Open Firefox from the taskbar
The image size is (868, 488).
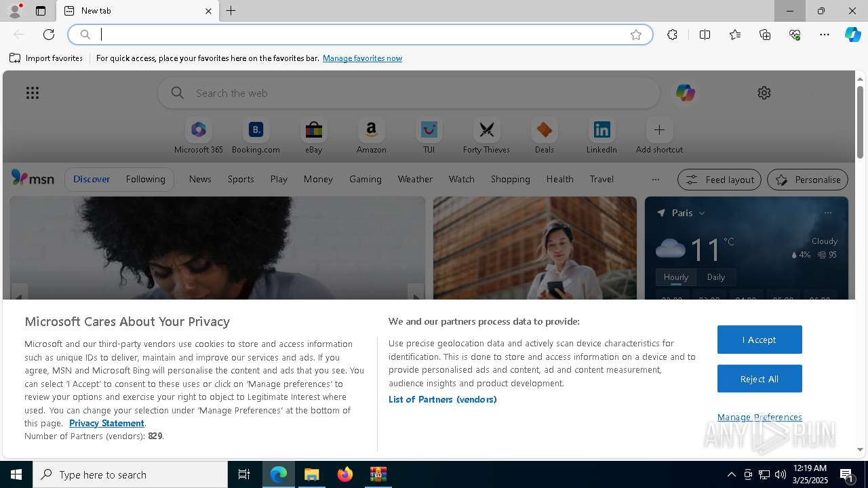345,474
